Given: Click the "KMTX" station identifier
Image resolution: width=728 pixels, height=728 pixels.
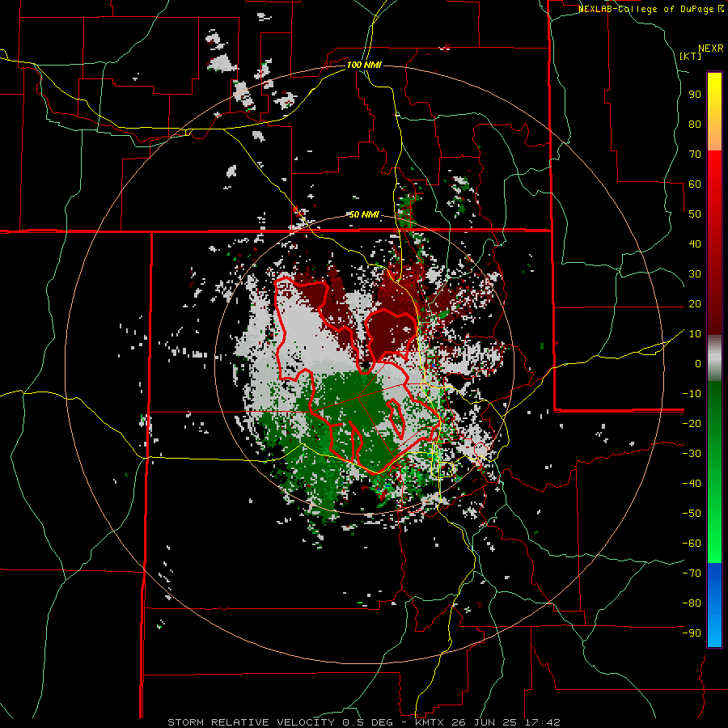Looking at the screenshot, I should 430,722.
